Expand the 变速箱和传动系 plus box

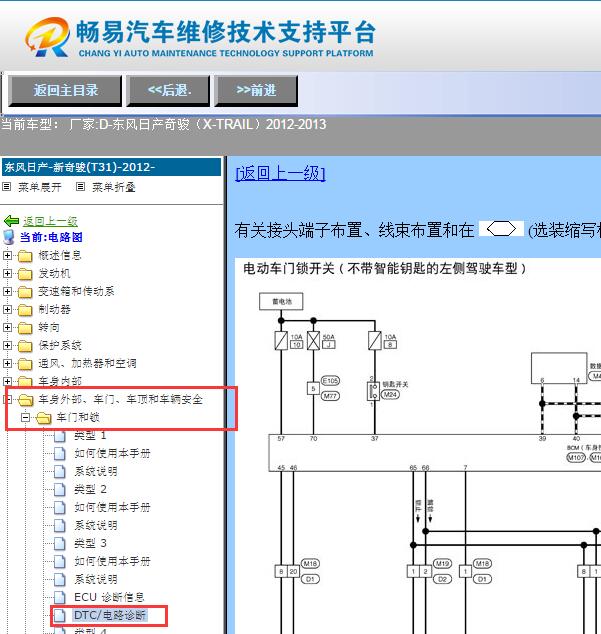pyautogui.click(x=7, y=292)
